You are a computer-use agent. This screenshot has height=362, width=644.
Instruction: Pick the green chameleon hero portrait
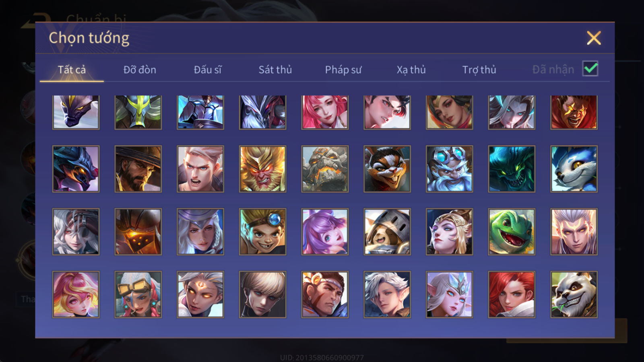[512, 232]
